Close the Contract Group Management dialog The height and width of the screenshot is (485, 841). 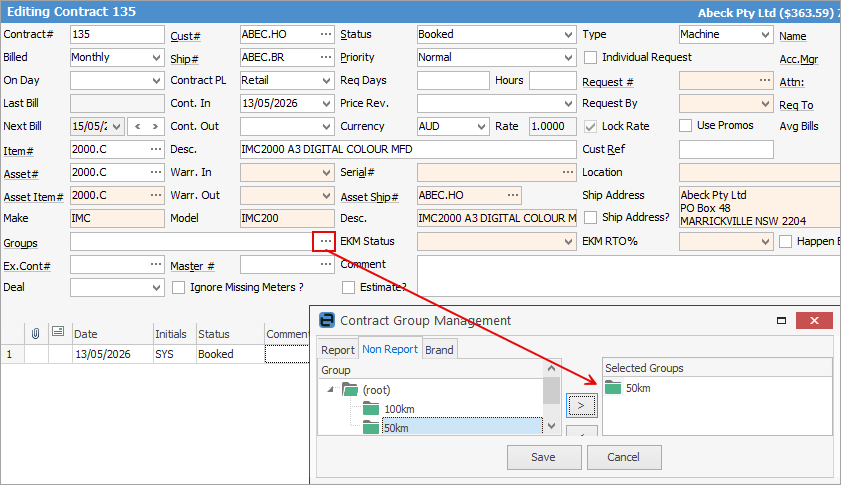(814, 320)
